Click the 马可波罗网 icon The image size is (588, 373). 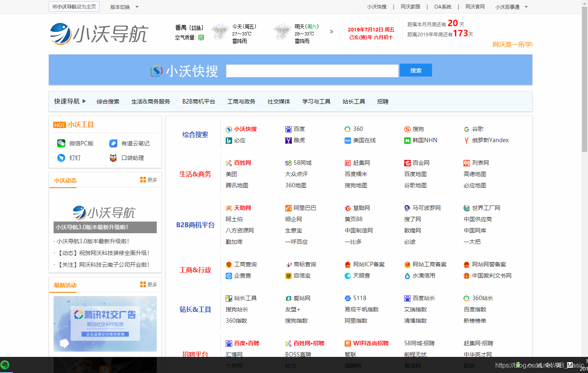click(x=407, y=208)
